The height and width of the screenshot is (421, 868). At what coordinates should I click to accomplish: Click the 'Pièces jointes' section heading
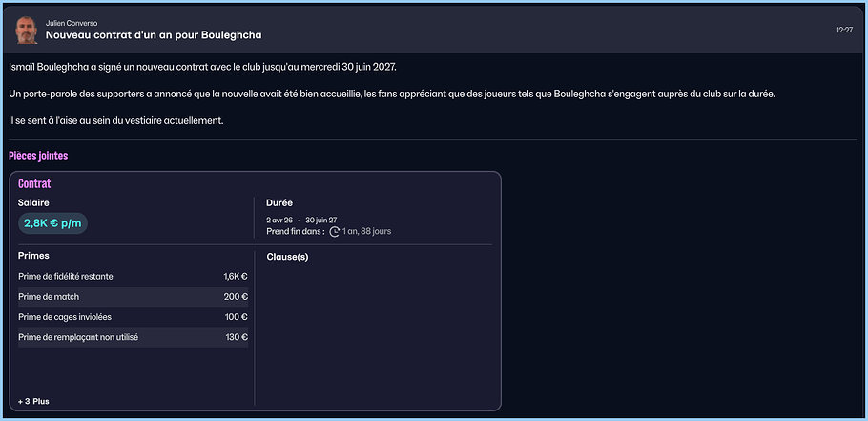(x=38, y=156)
